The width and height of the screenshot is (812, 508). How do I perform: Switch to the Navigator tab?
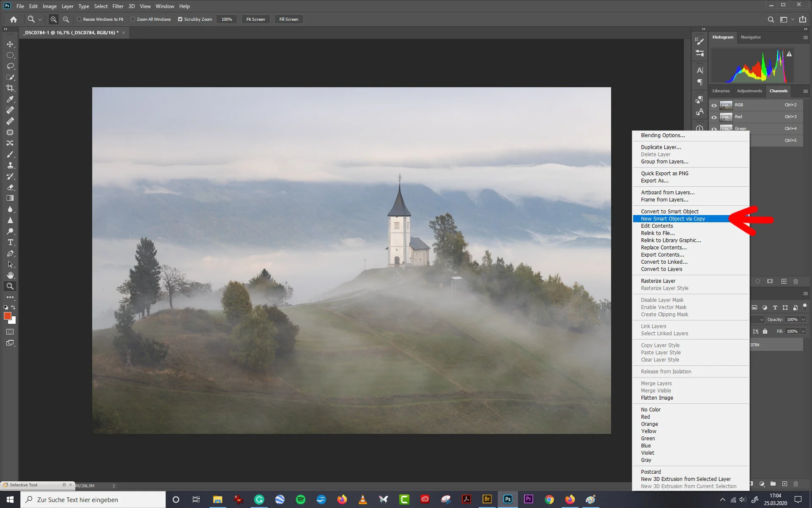pos(750,37)
